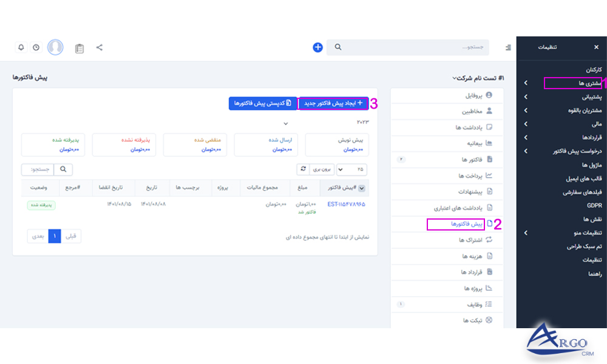Image resolution: width=607 pixels, height=364 pixels.
Task: Open the recent activity clock icon
Action: pos(35,47)
